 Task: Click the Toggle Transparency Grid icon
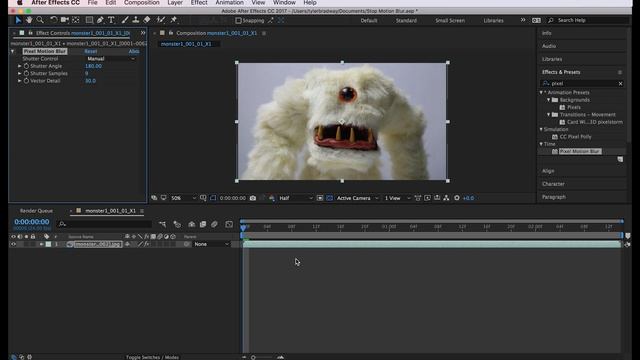(x=329, y=198)
